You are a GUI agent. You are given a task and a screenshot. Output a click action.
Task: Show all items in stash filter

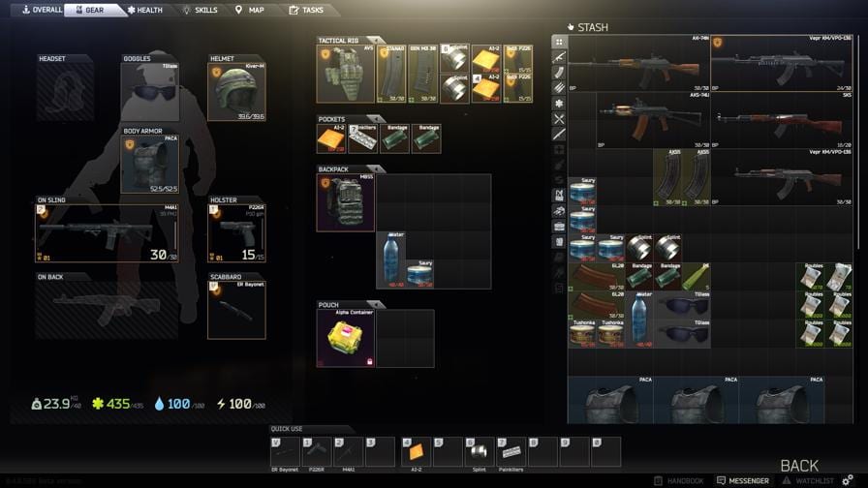click(x=559, y=42)
